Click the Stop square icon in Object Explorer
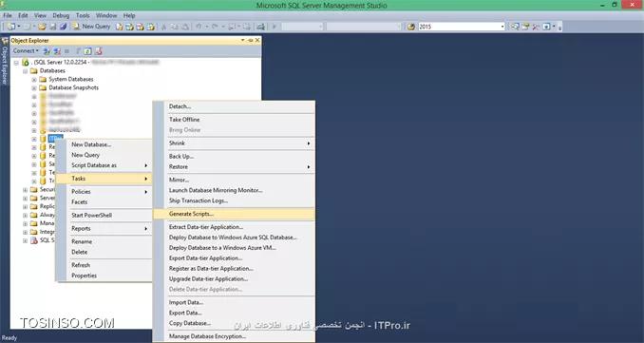644x343 pixels. tap(66, 51)
